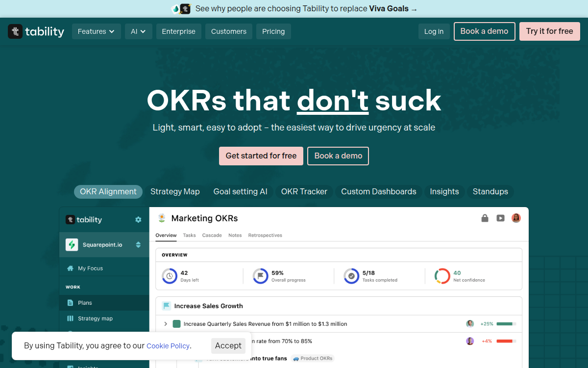Open the Features dropdown menu

tap(97, 31)
